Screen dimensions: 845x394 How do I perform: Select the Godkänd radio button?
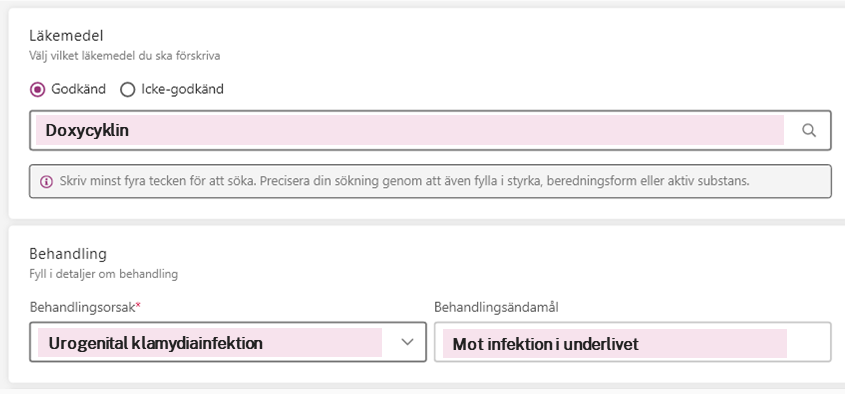pyautogui.click(x=37, y=89)
